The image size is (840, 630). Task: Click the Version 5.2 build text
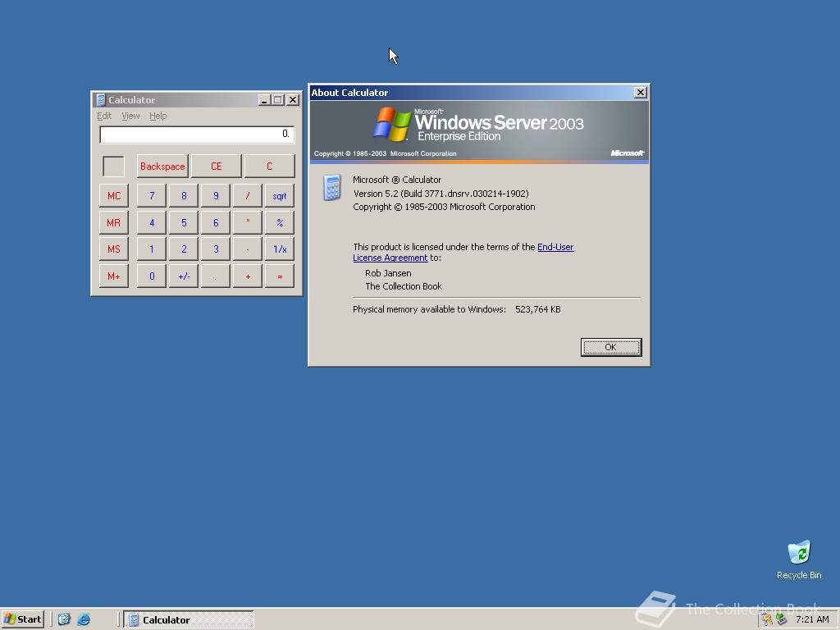[x=441, y=194]
